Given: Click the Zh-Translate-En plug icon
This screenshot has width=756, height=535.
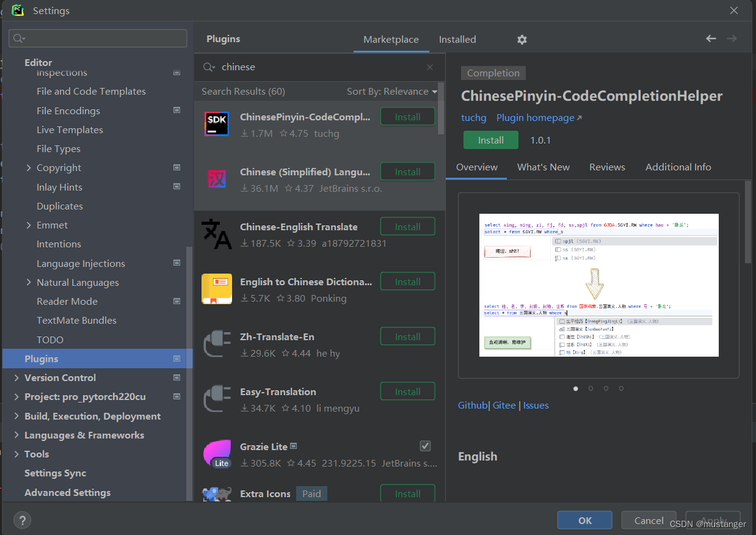Looking at the screenshot, I should (216, 344).
